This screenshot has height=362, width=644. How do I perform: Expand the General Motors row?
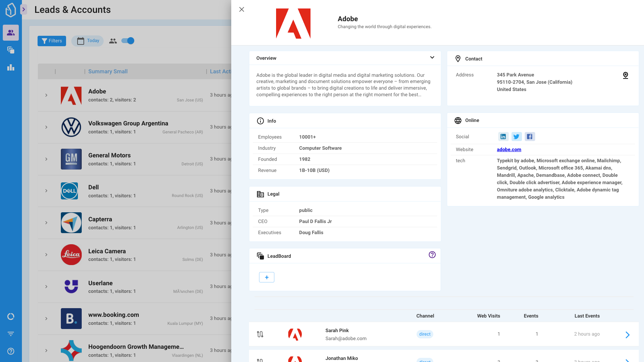[x=46, y=159]
